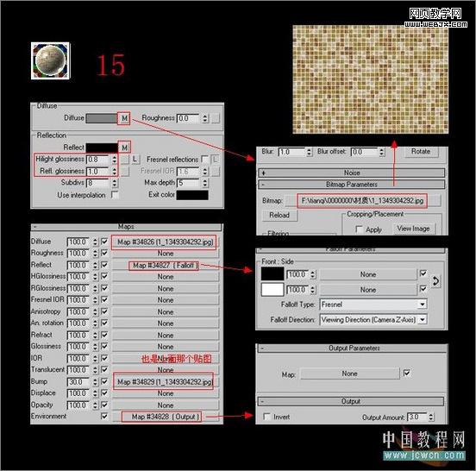
Task: Click the Roughness map None slot
Action: 165,254
